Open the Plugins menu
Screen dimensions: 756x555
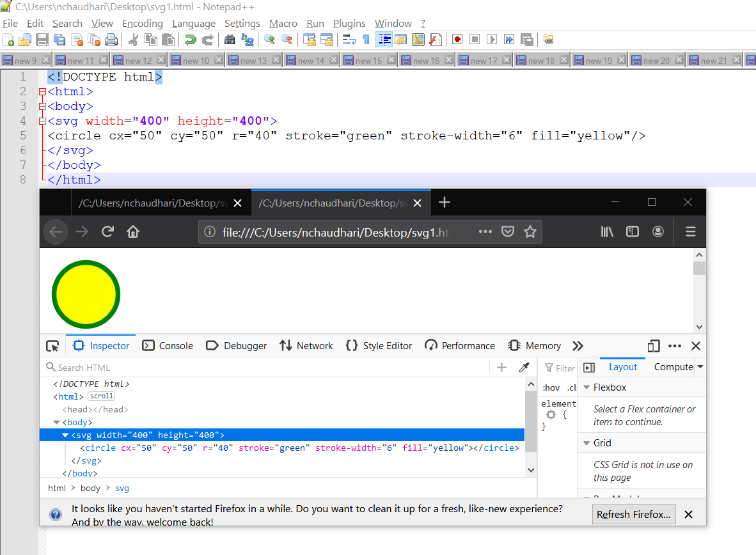pyautogui.click(x=349, y=23)
